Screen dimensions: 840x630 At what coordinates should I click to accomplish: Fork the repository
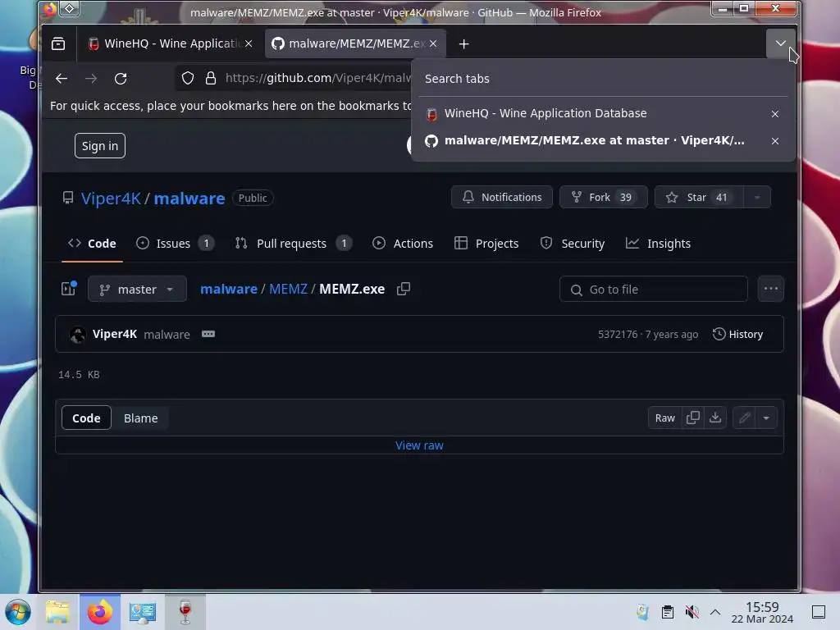603,197
